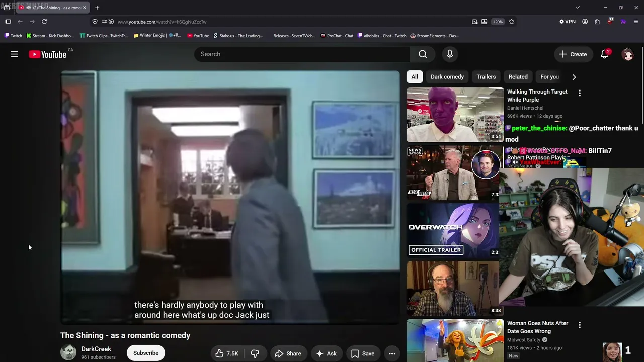Open the 7TV extension icon in toolbar
This screenshot has height=362, width=644.
[623, 22]
